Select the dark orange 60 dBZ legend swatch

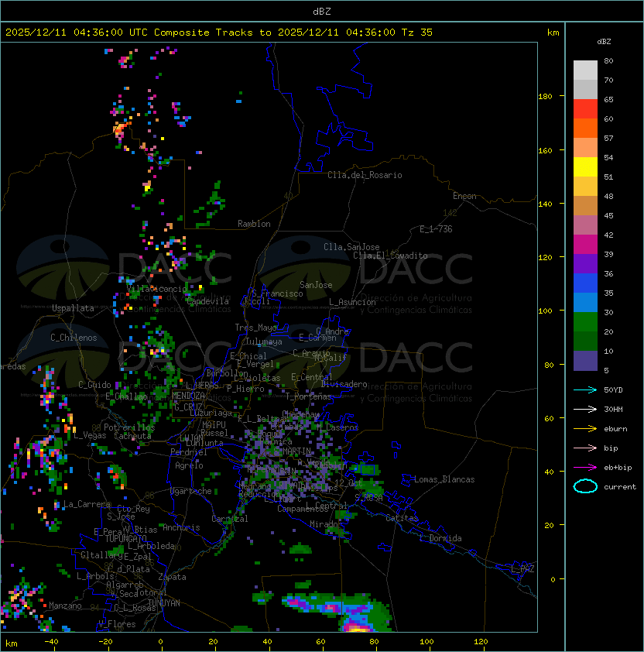(x=585, y=128)
